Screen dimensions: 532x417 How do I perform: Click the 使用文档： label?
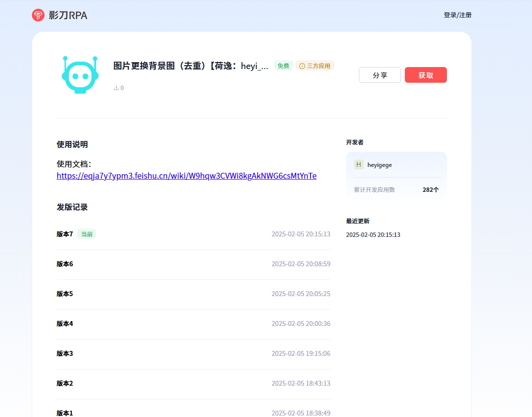(x=74, y=164)
